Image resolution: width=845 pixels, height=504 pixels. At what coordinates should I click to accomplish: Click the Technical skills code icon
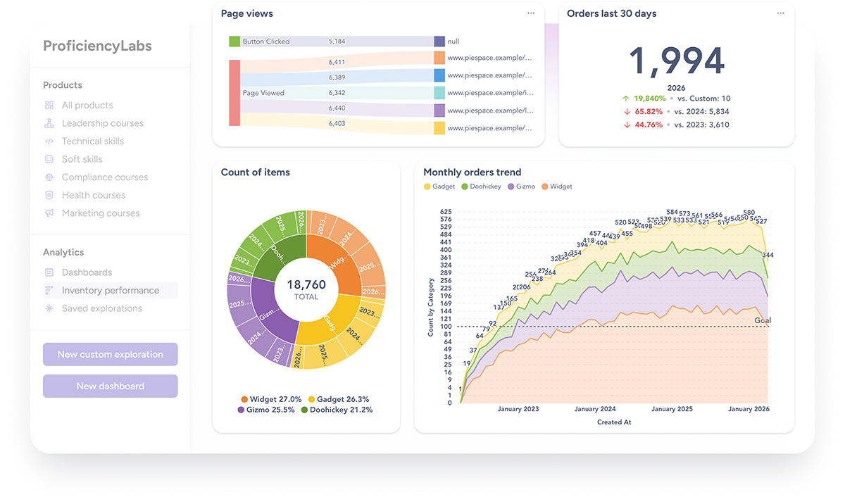49,141
